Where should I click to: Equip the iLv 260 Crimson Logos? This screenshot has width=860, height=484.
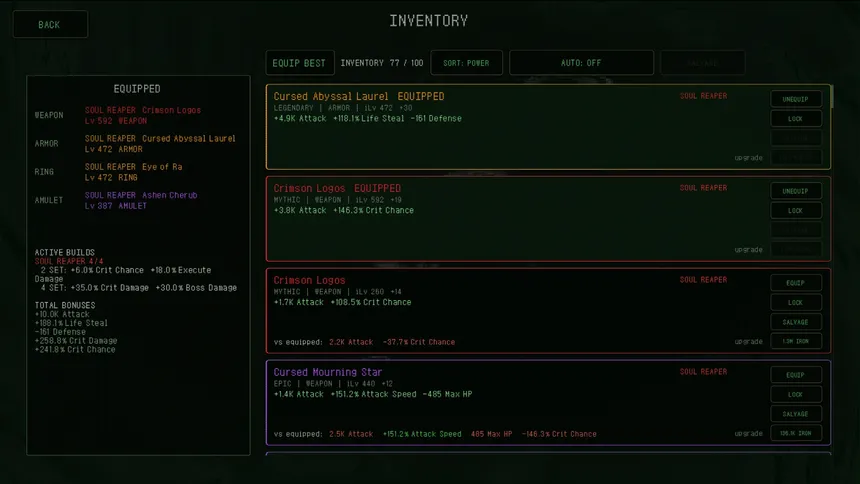tap(795, 283)
